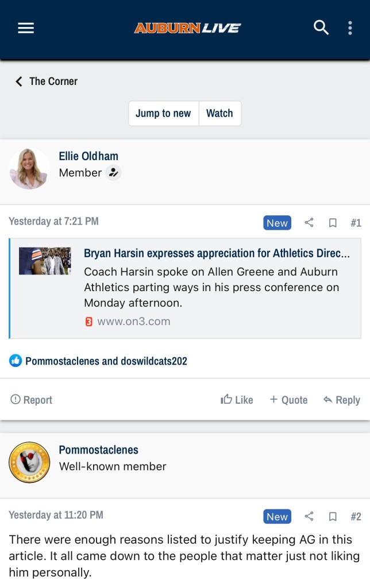370x588 pixels.
Task: Open the article preview thumbnail image
Action: (45, 261)
